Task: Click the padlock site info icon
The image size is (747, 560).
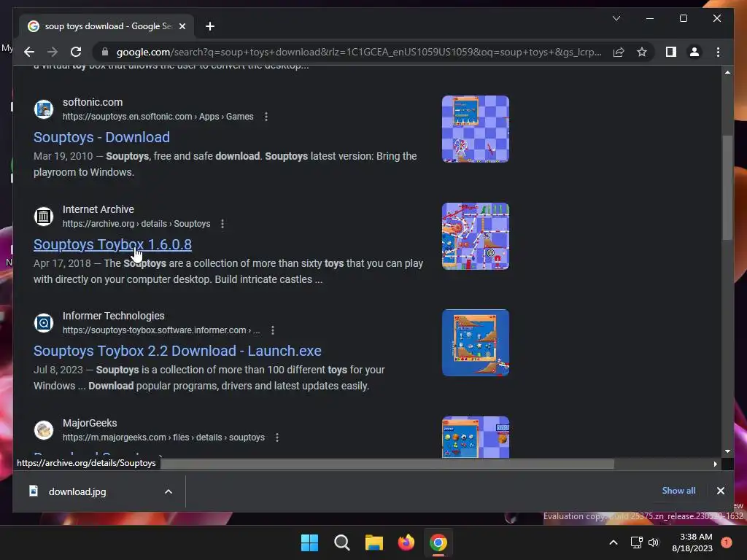Action: [x=105, y=52]
